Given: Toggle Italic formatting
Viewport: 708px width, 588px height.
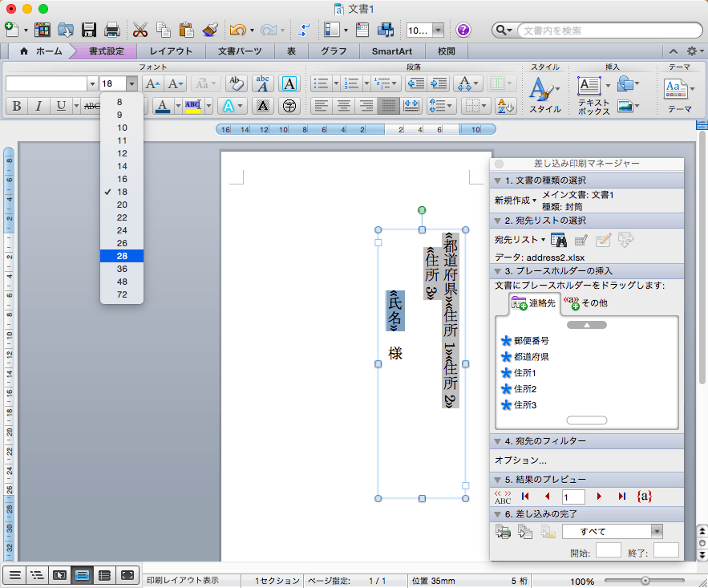Looking at the screenshot, I should pos(38,106).
